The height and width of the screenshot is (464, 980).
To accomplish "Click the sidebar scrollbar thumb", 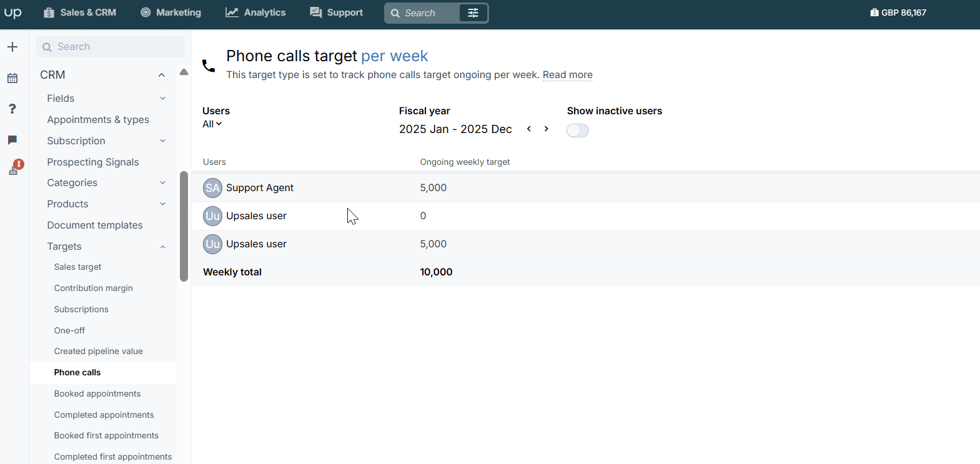I will click(184, 226).
